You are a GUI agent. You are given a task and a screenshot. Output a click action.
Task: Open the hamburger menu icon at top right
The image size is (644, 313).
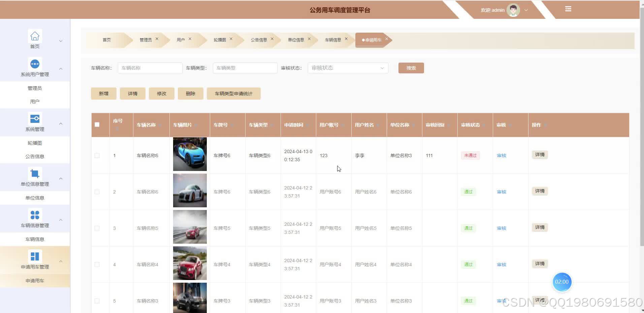(x=568, y=9)
